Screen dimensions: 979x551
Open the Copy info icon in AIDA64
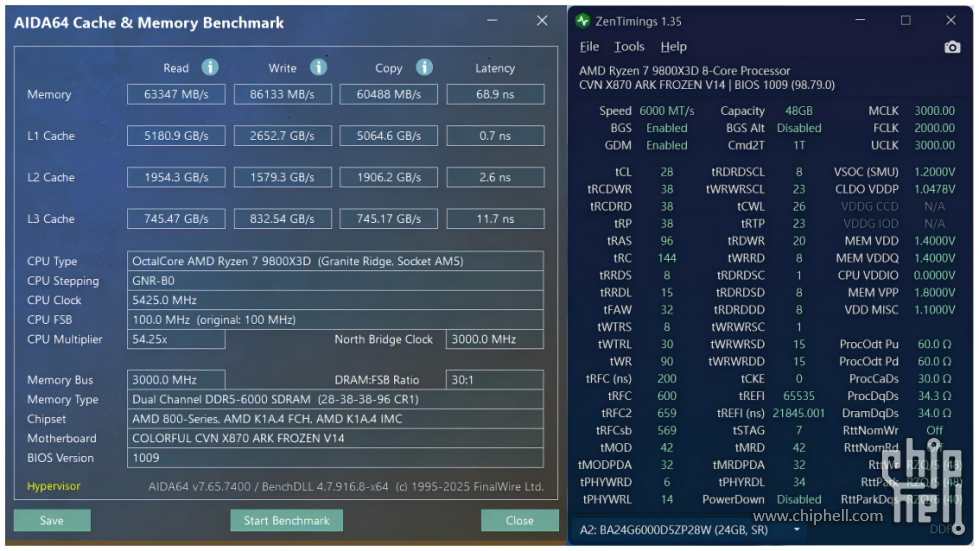(x=424, y=67)
